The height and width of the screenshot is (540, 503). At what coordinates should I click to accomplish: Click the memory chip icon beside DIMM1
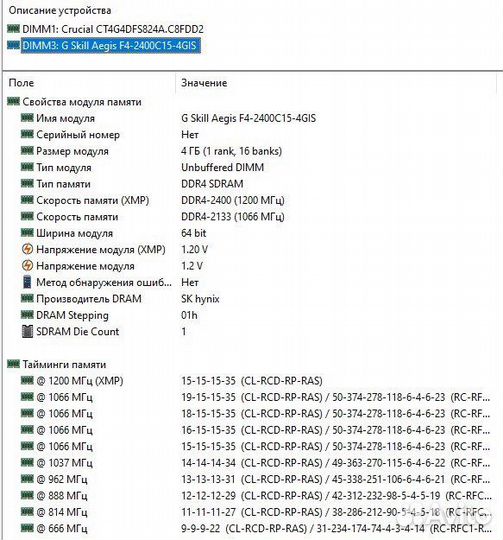[13, 29]
